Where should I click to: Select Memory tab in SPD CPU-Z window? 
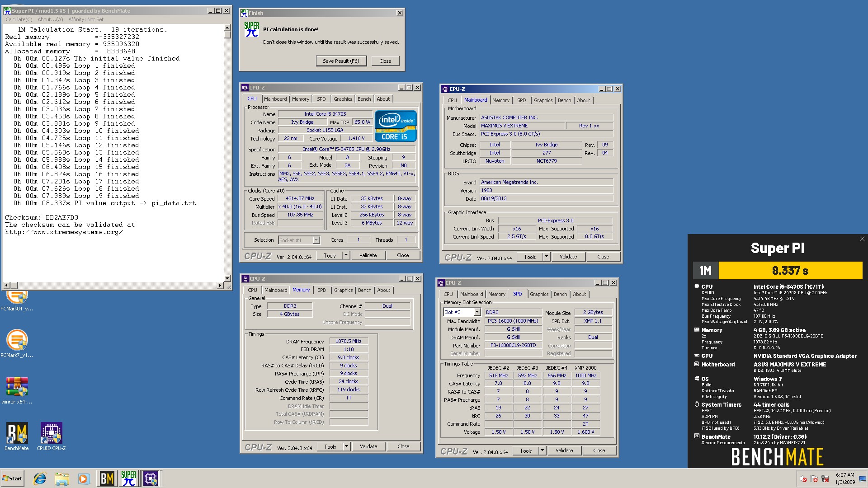pyautogui.click(x=496, y=294)
